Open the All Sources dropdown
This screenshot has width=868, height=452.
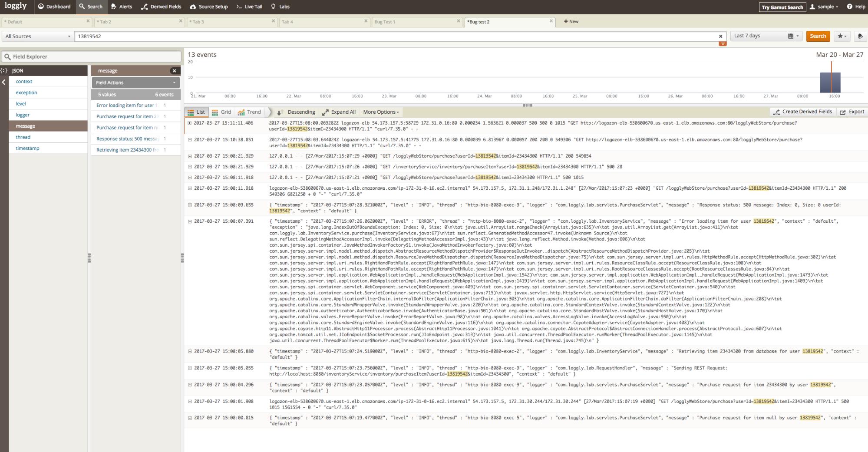[37, 36]
